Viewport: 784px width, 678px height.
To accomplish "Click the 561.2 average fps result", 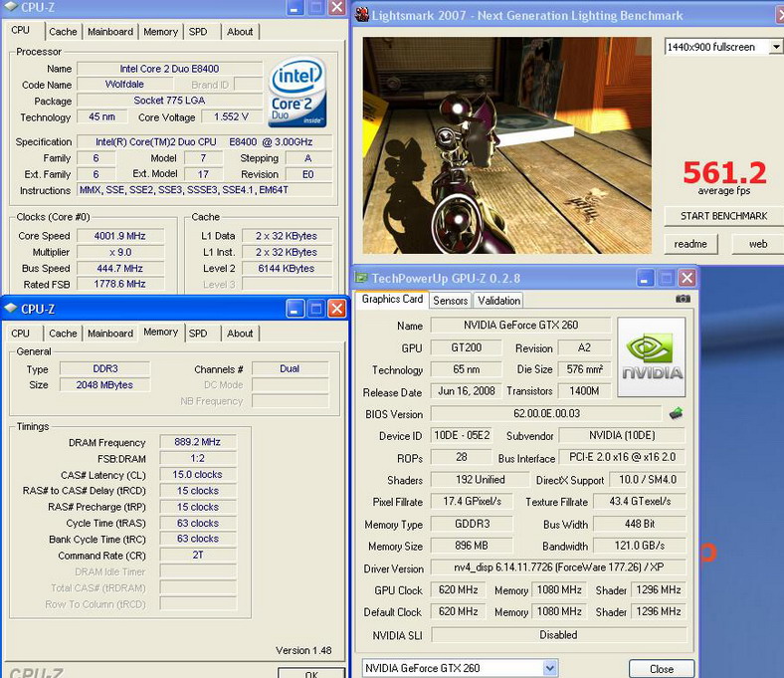I will click(724, 172).
